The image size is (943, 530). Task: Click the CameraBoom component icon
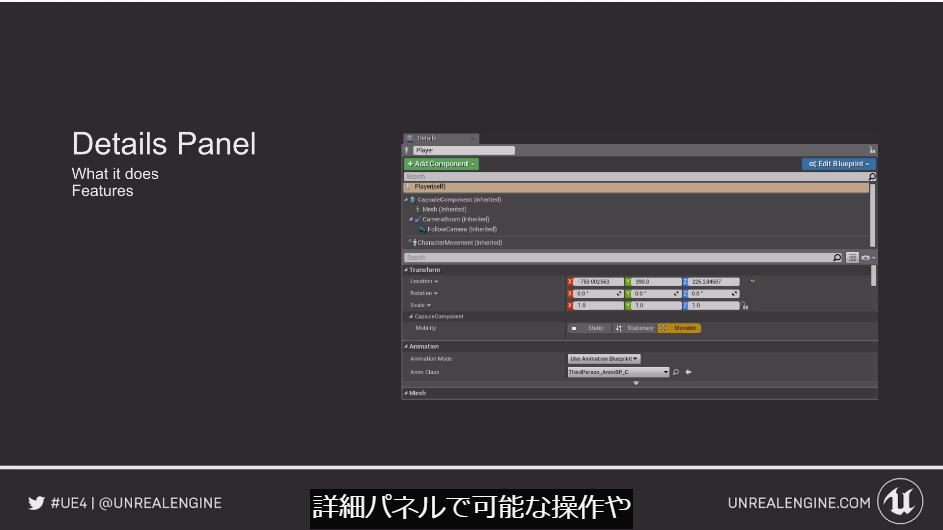[x=418, y=220]
